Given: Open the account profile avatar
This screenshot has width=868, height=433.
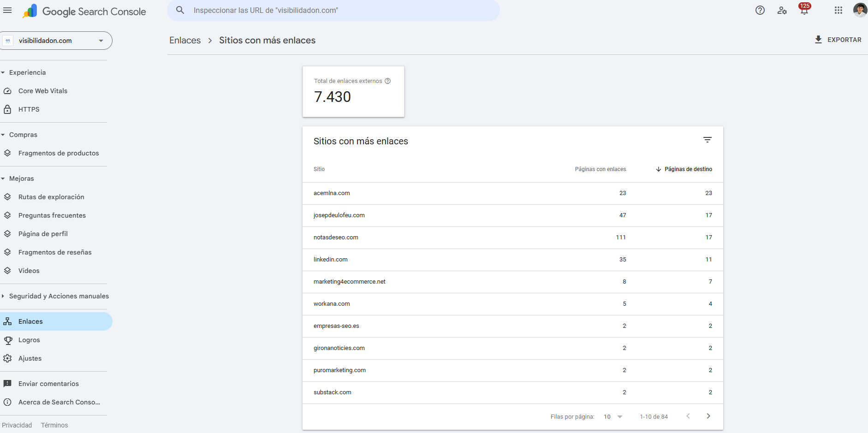Looking at the screenshot, I should pyautogui.click(x=860, y=10).
